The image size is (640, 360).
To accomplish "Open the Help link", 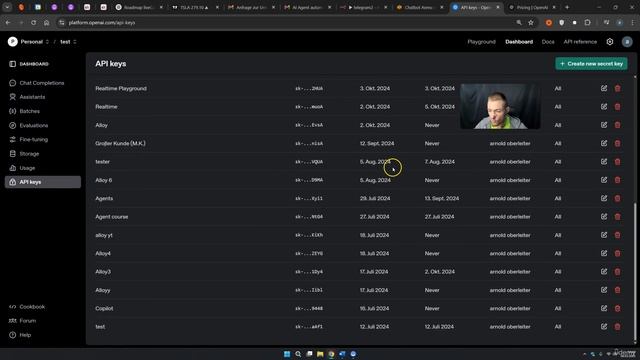I will (20, 335).
